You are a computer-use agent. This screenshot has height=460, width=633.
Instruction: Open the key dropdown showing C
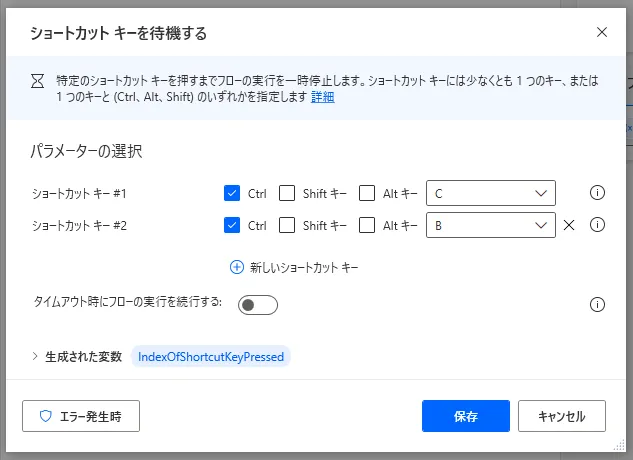coord(490,193)
